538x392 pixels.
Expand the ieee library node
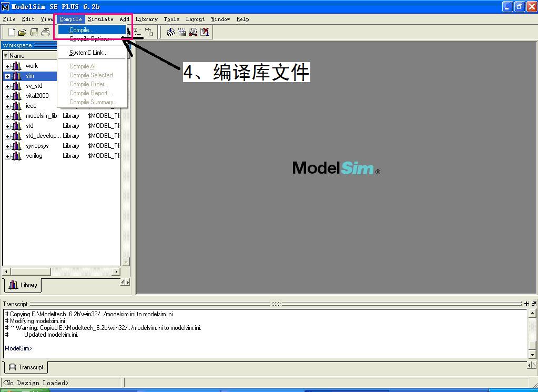tap(7, 106)
